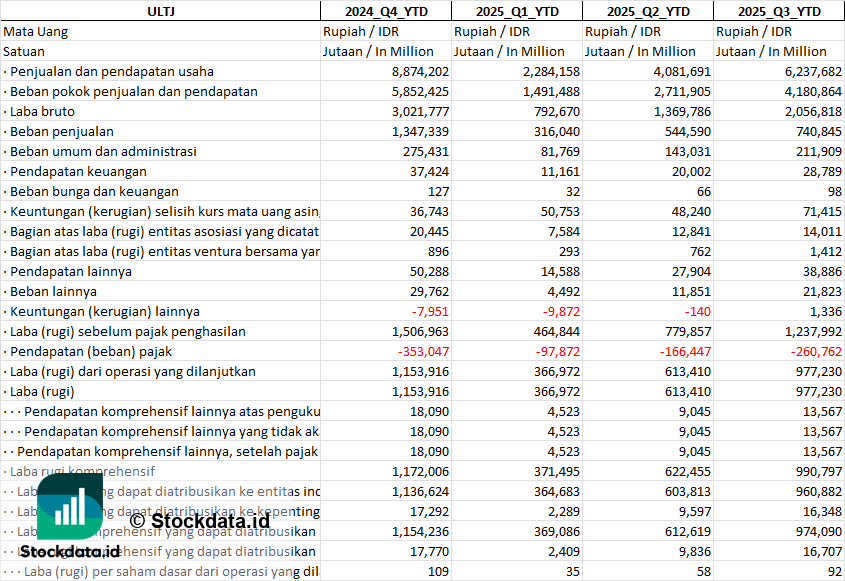Image resolution: width=845 pixels, height=581 pixels.
Task: Select Beban bunga value 127
Action: click(438, 191)
